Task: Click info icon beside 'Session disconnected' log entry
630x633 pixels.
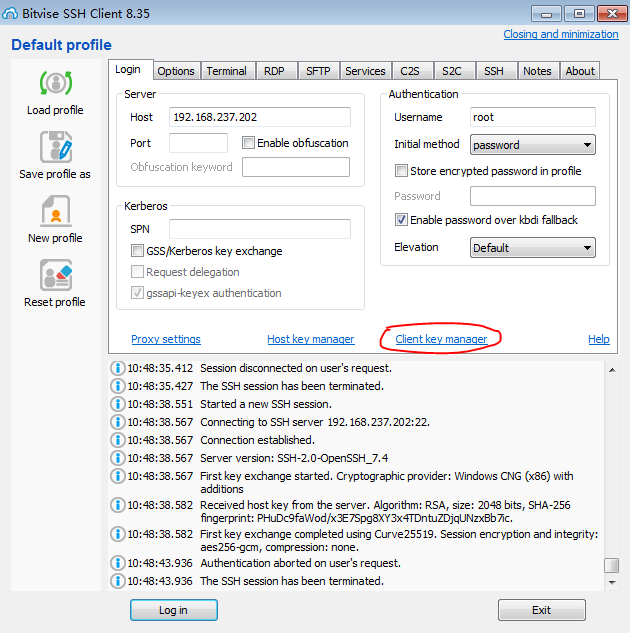Action: coord(117,368)
